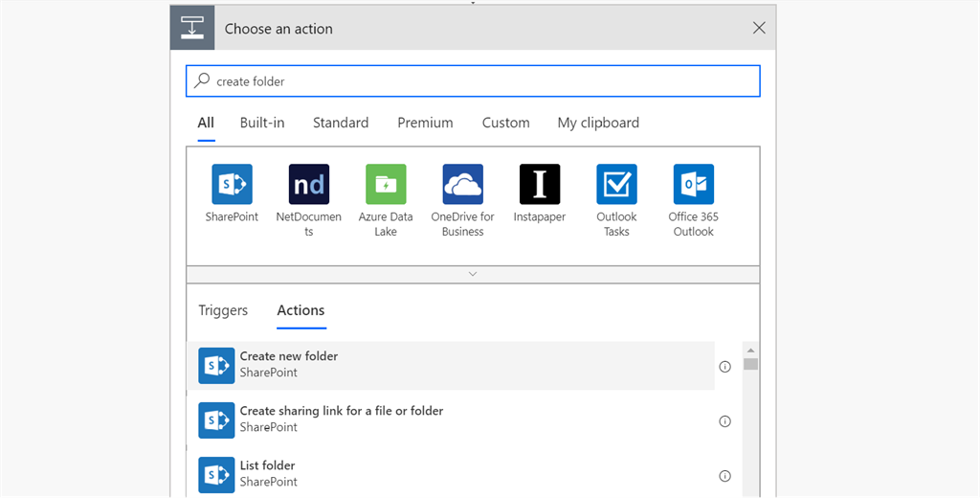Screen dimensions: 980x498
Task: Select the Instapaper connector icon
Action: click(540, 184)
